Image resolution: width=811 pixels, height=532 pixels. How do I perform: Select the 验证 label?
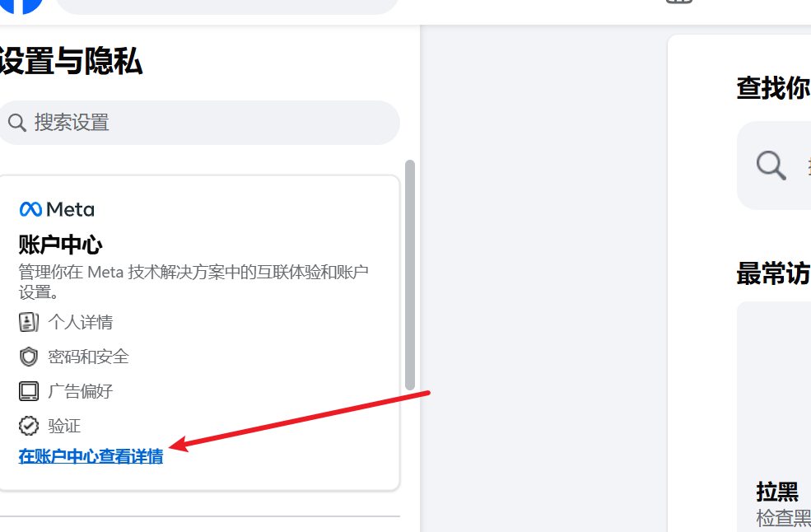(64, 426)
